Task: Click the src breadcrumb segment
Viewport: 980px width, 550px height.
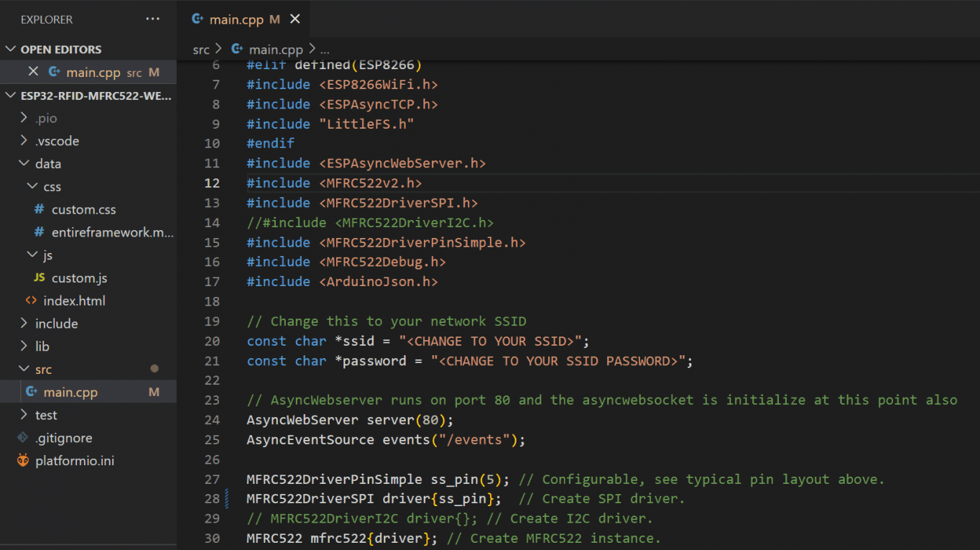Action: (x=201, y=50)
